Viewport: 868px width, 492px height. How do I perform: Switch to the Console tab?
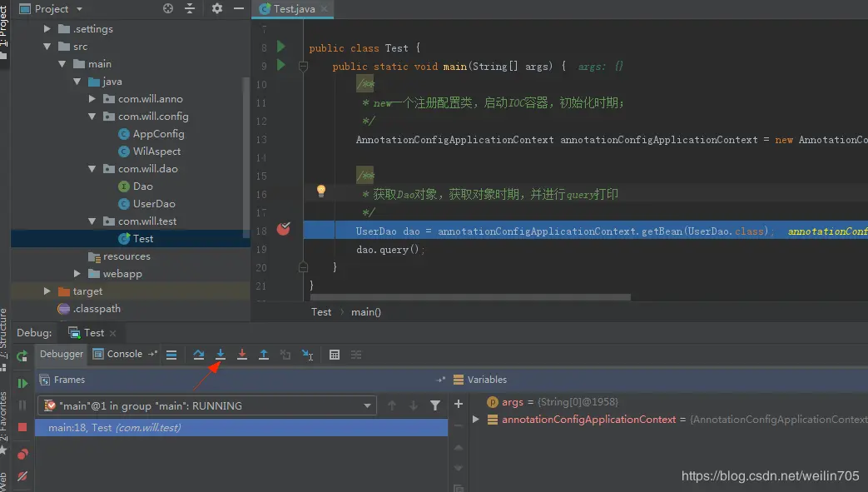click(x=118, y=354)
